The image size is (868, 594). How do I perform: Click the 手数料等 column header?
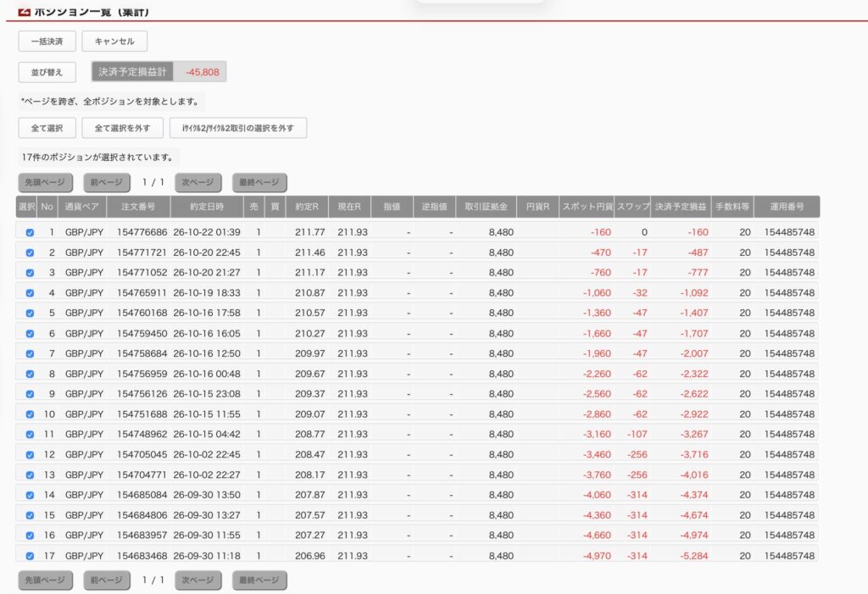[x=732, y=207]
